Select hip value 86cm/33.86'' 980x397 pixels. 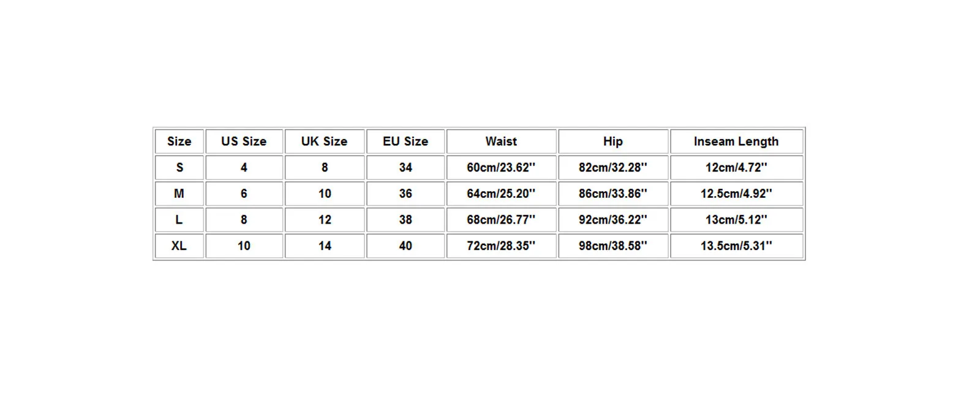(x=612, y=194)
